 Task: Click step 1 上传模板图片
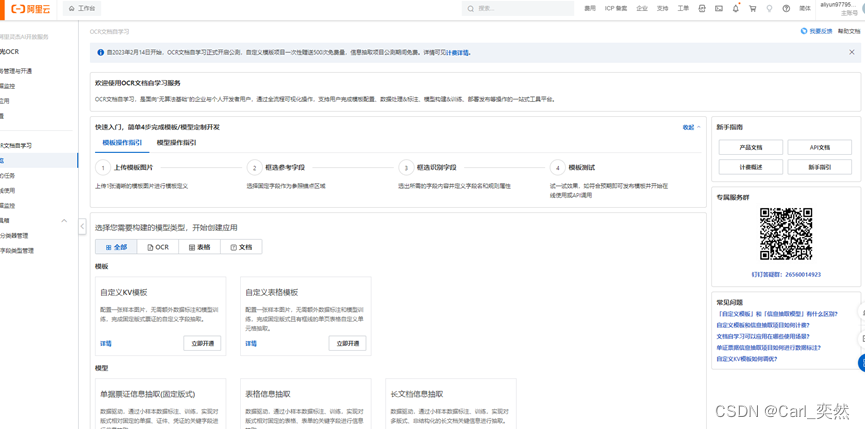[x=124, y=167]
